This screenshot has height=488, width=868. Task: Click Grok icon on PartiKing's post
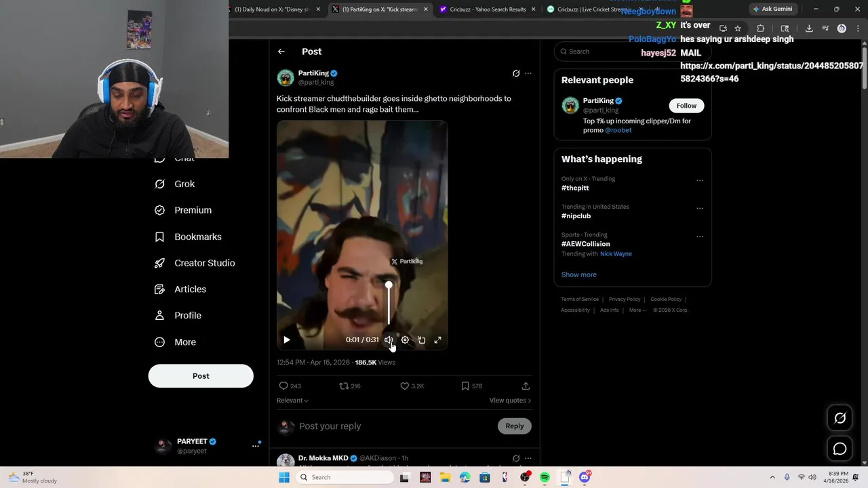pyautogui.click(x=516, y=73)
